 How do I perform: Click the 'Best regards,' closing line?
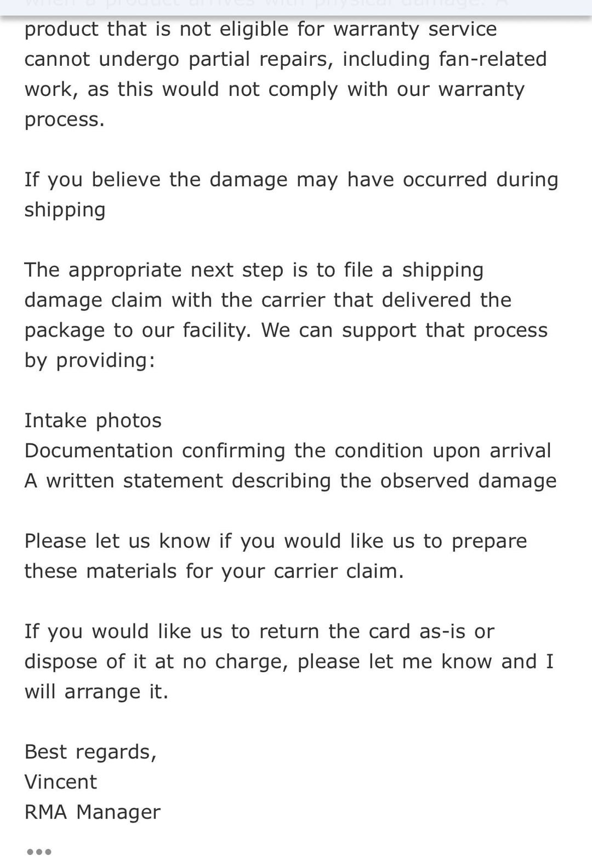90,752
